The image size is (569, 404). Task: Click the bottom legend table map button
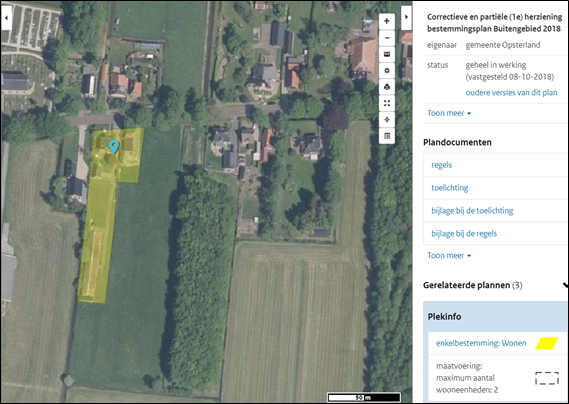(x=387, y=136)
